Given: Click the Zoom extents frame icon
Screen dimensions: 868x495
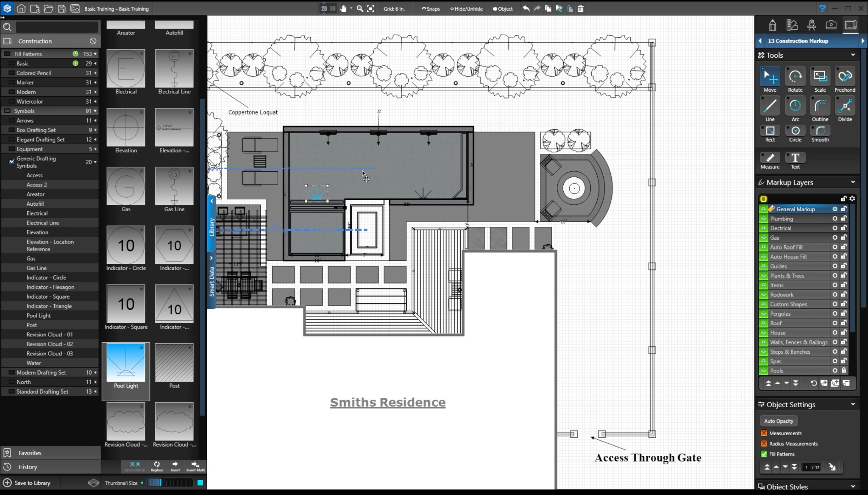Looking at the screenshot, I should coord(370,8).
